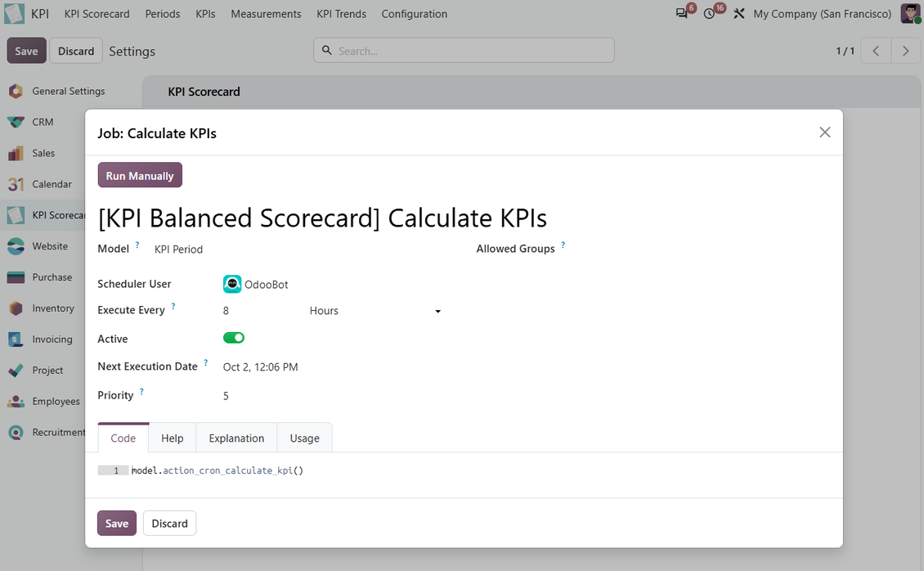
Task: Open the company selector My Company
Action: pyautogui.click(x=822, y=14)
